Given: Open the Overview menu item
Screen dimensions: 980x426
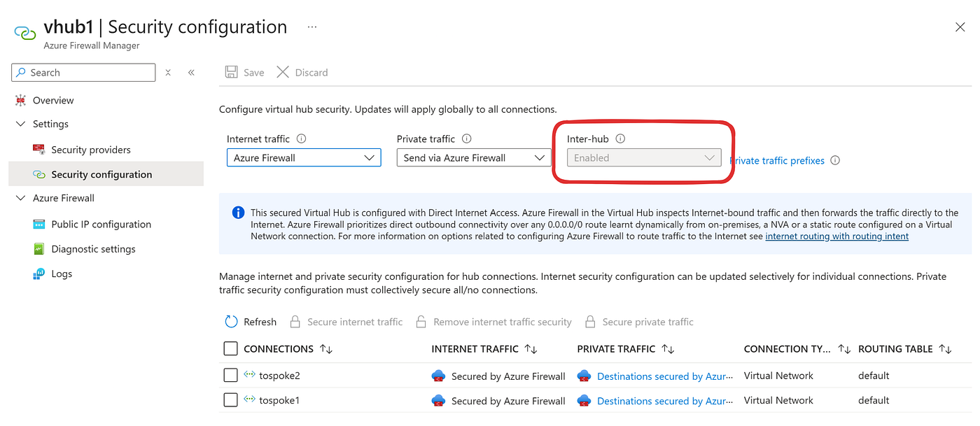Looking at the screenshot, I should tap(53, 100).
